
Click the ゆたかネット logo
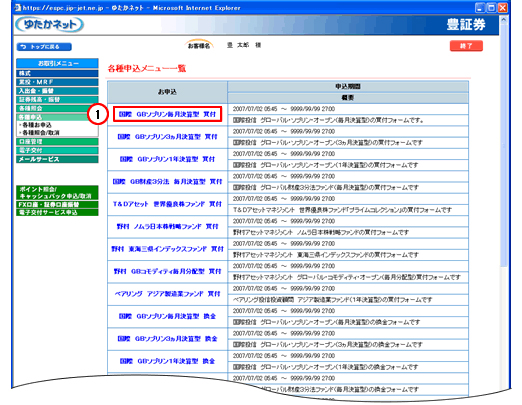49,25
